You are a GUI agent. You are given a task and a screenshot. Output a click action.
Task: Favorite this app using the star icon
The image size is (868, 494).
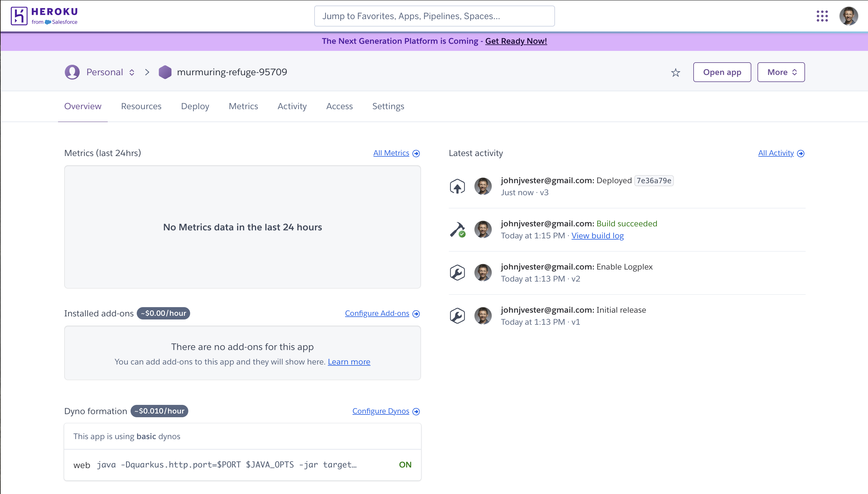675,72
